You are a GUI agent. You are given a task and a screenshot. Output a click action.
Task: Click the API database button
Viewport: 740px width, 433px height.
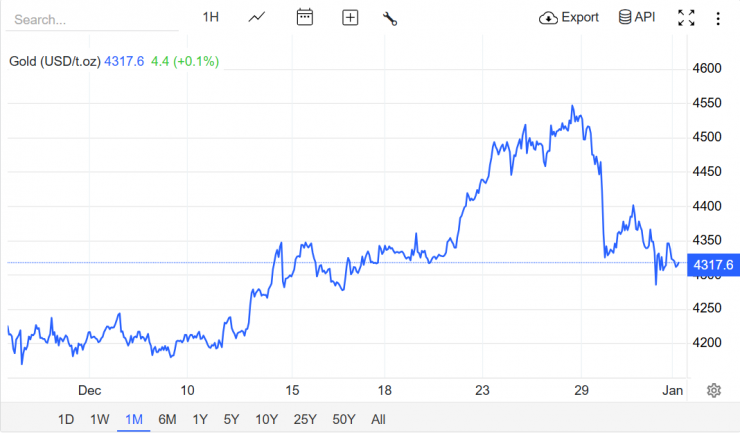point(636,17)
